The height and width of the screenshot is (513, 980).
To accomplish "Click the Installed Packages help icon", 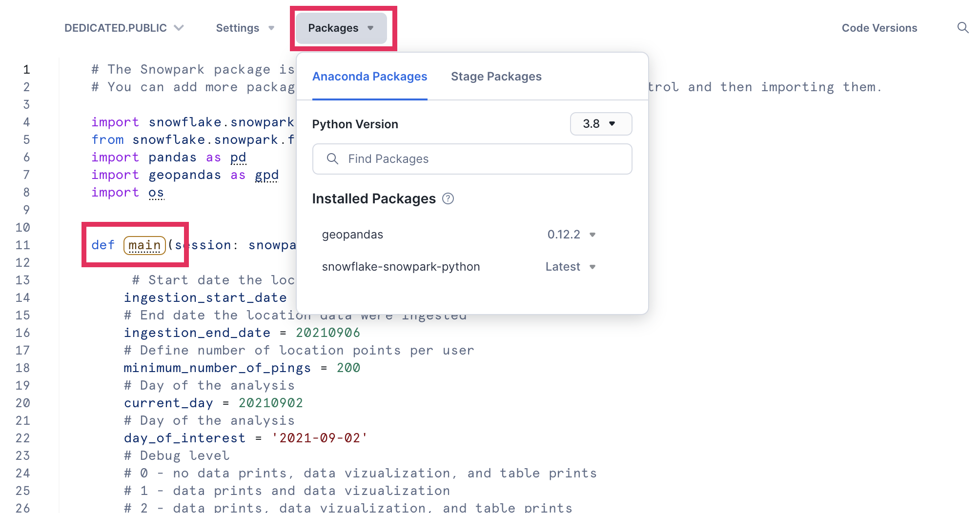I will (448, 199).
